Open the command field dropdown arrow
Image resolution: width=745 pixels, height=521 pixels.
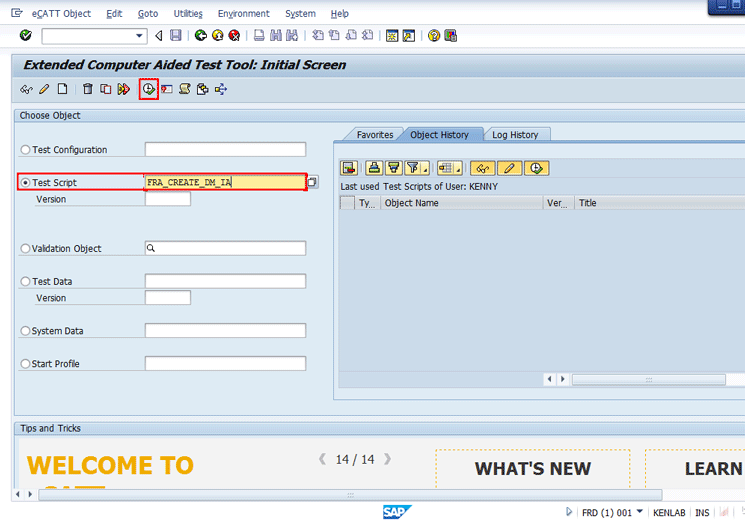139,36
